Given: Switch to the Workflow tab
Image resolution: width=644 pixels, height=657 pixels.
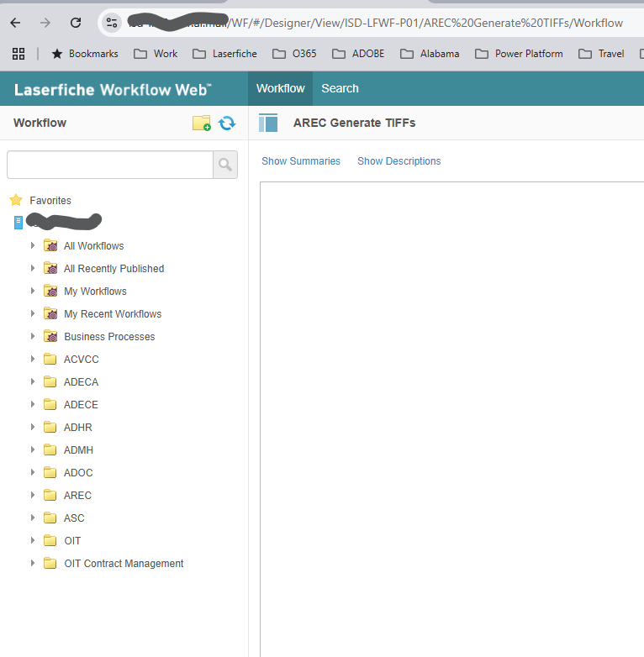Looking at the screenshot, I should (x=281, y=88).
